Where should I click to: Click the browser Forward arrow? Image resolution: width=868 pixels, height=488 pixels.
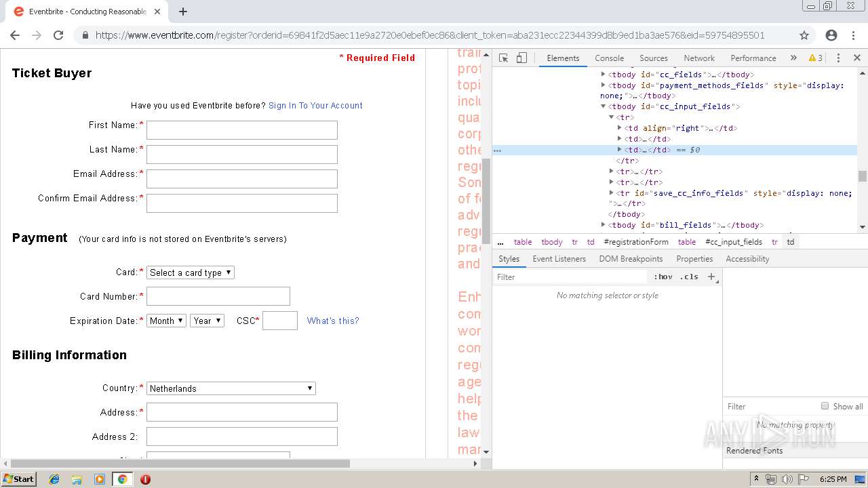click(37, 35)
